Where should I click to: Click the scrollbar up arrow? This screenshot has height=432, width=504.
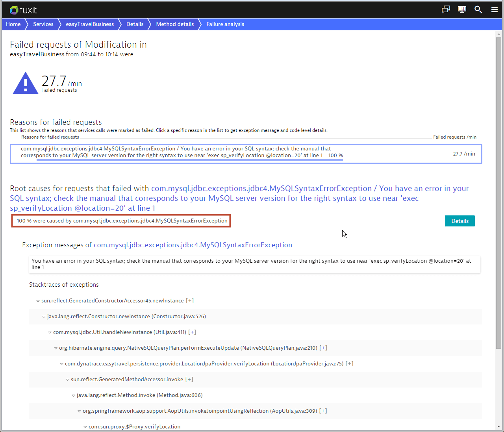click(498, 34)
